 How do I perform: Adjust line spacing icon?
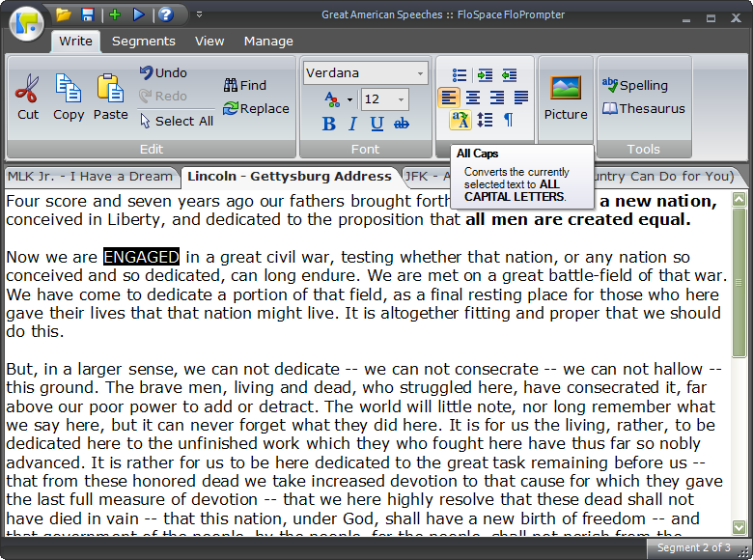[x=485, y=120]
